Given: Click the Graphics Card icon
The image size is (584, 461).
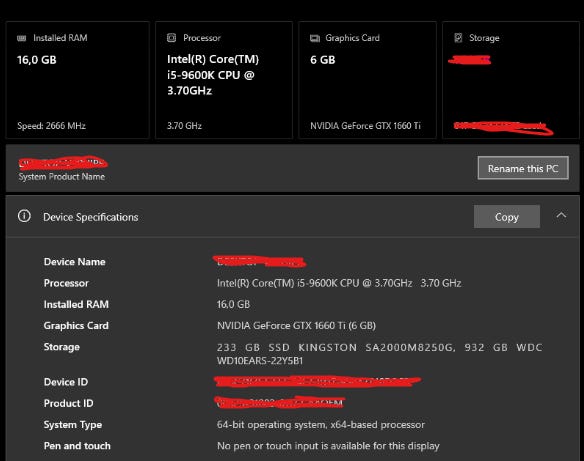Looking at the screenshot, I should [315, 38].
